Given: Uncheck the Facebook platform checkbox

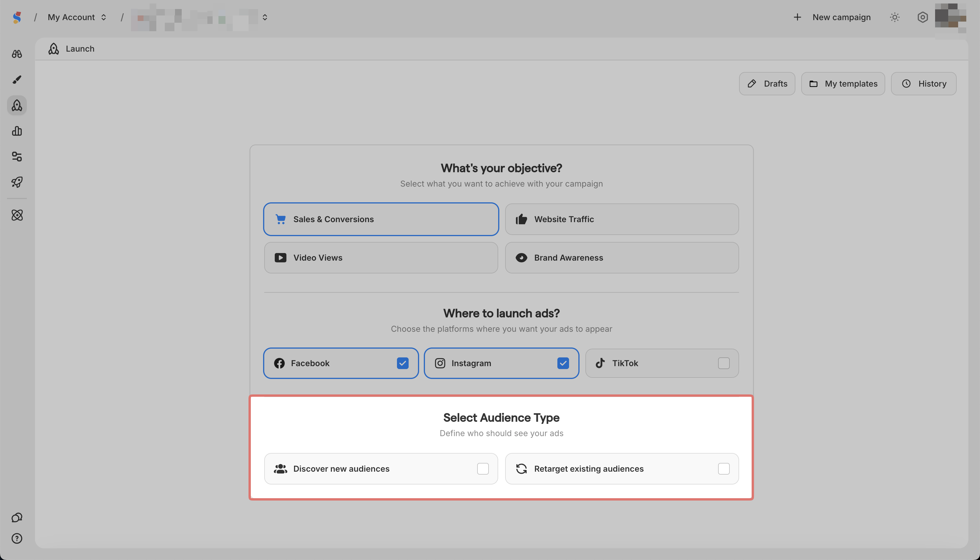Looking at the screenshot, I should point(402,363).
